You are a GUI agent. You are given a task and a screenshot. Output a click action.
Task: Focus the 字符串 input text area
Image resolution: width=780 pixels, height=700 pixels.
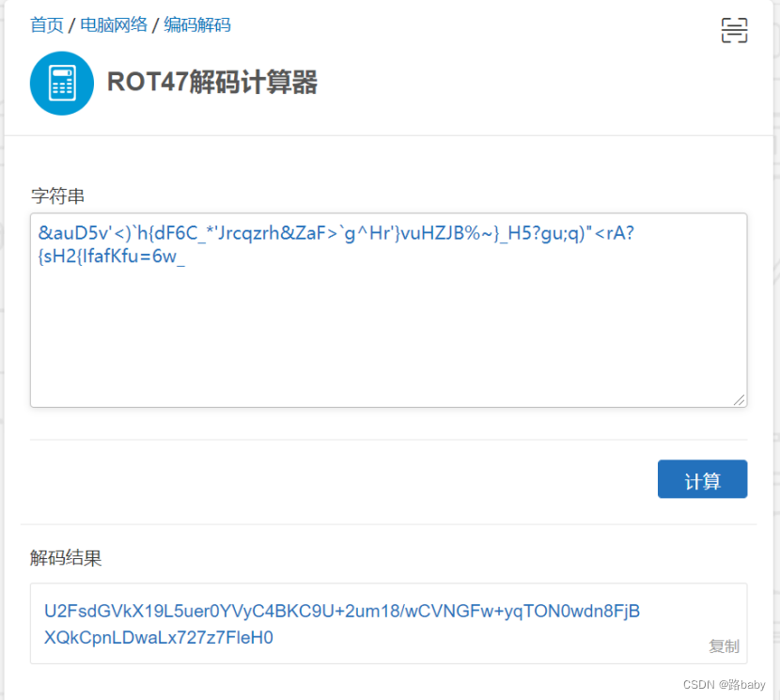pyautogui.click(x=388, y=310)
